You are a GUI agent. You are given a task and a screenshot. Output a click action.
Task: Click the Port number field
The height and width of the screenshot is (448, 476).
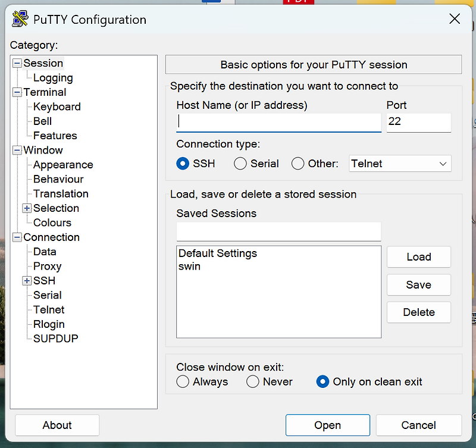pyautogui.click(x=418, y=123)
